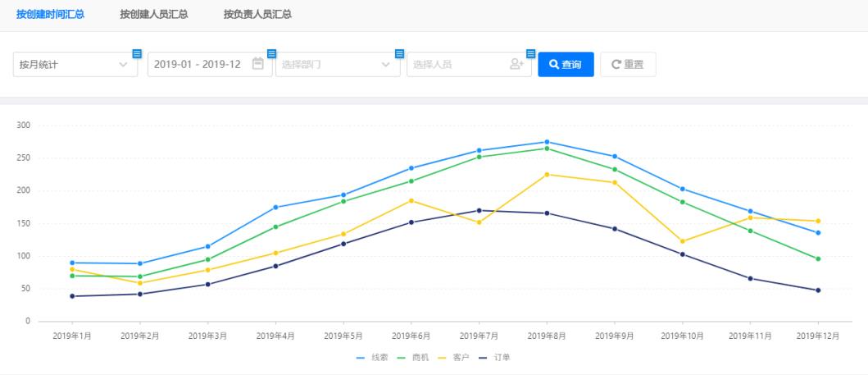868x375 pixels.
Task: Click the 重置 reset button
Action: pyautogui.click(x=628, y=65)
